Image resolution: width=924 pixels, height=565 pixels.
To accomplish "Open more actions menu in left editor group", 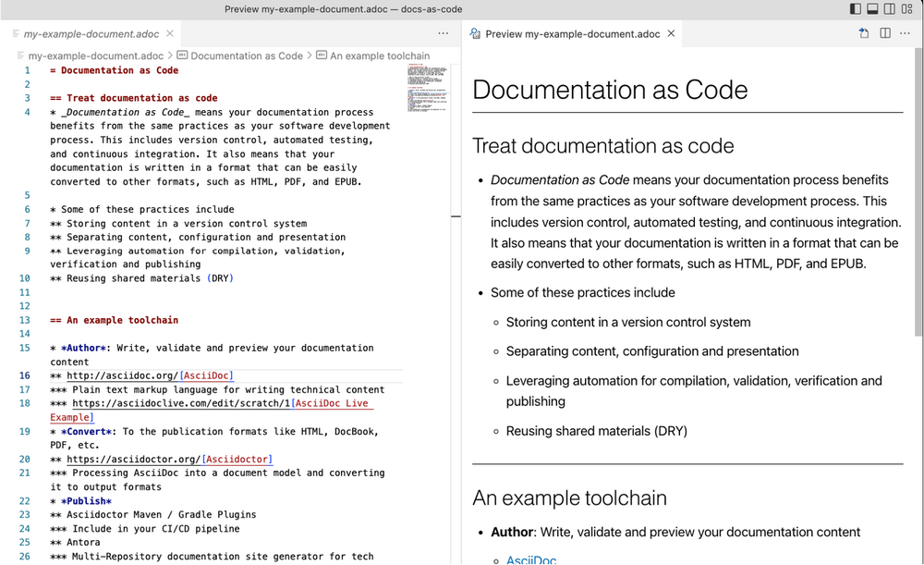I will pyautogui.click(x=443, y=33).
